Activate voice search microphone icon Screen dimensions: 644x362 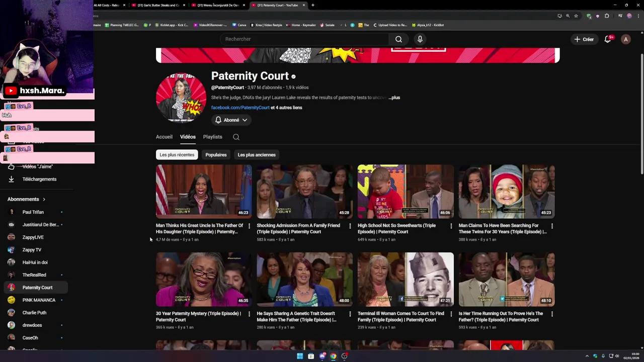click(420, 39)
